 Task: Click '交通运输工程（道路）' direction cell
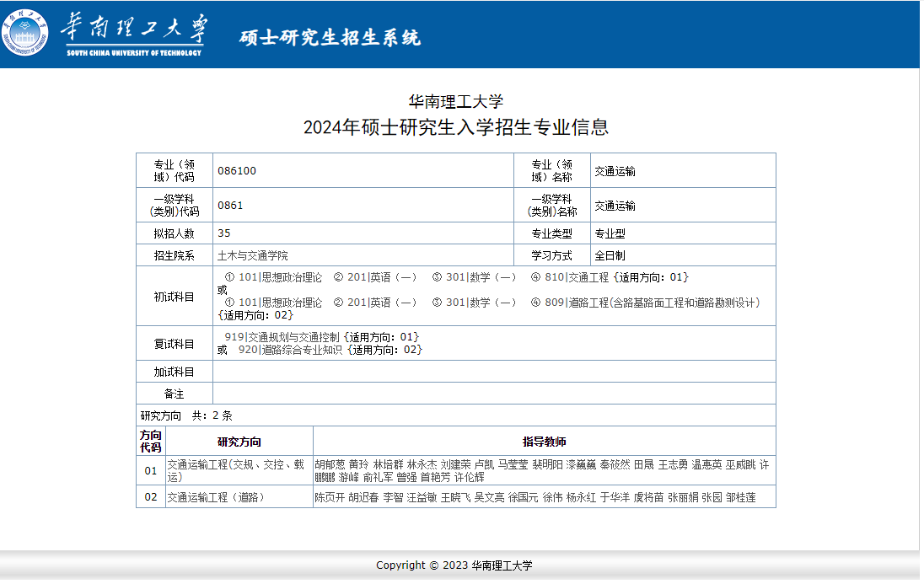tap(239, 497)
